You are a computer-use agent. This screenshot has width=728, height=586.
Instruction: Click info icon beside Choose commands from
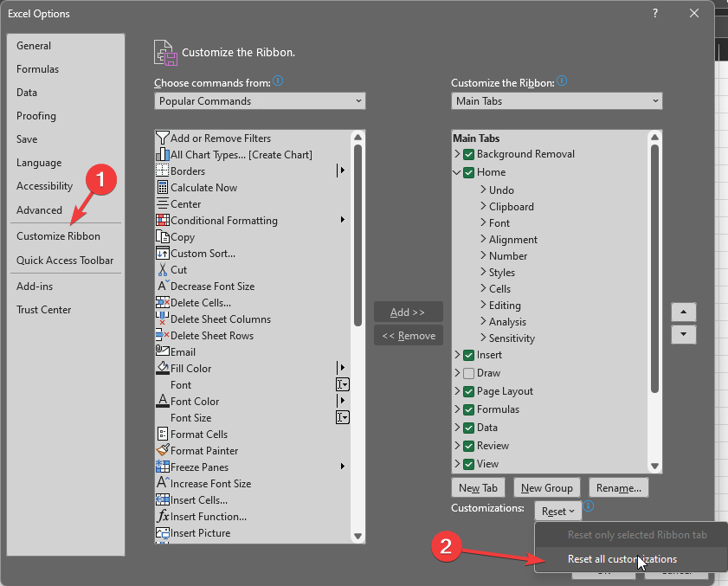[278, 80]
